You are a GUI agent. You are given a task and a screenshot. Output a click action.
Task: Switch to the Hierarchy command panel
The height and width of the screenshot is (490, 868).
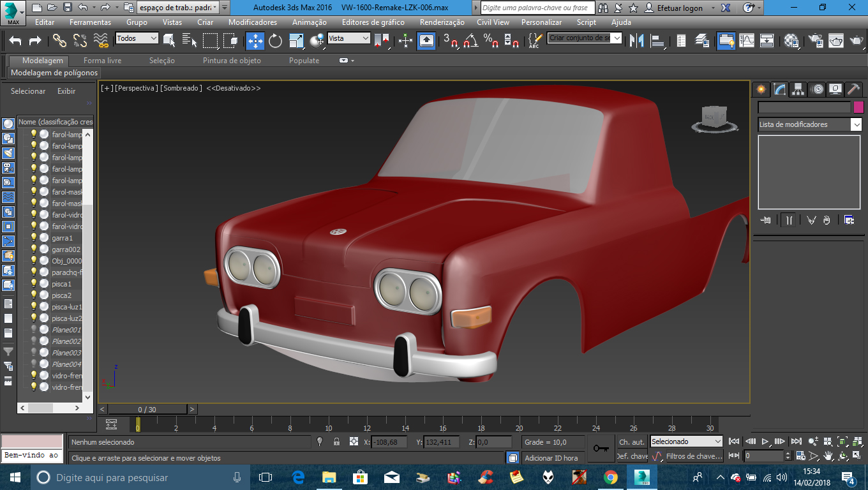click(x=798, y=89)
